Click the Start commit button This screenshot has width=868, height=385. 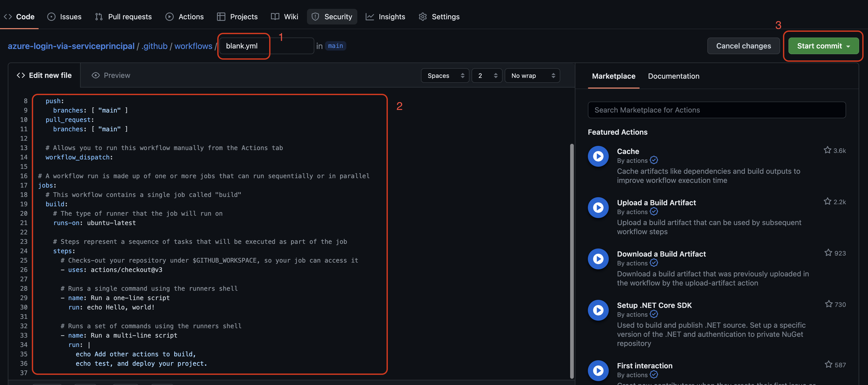(x=823, y=46)
